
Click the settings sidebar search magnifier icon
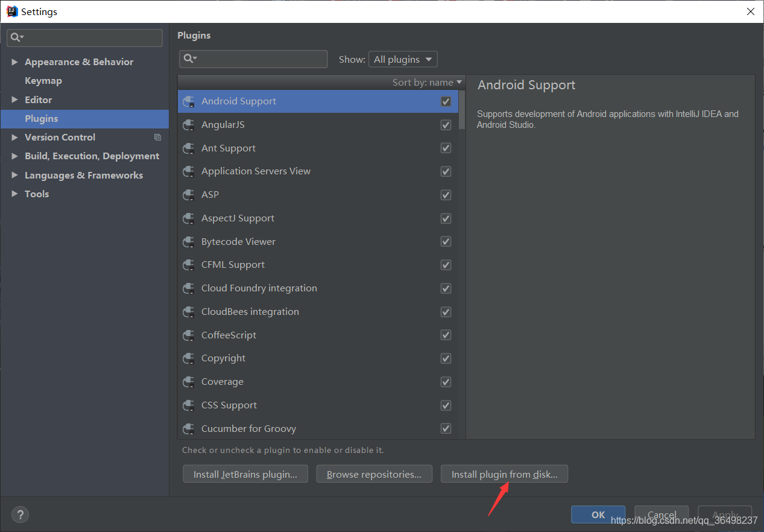pos(17,37)
